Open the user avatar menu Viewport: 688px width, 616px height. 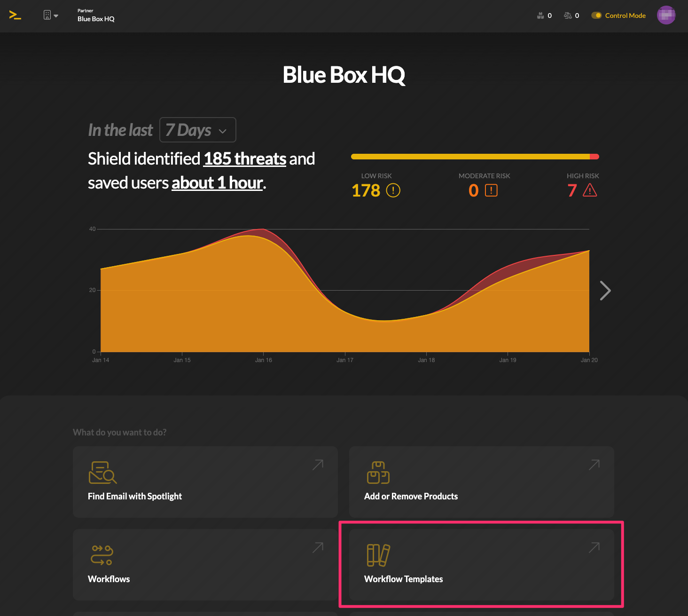click(x=666, y=15)
